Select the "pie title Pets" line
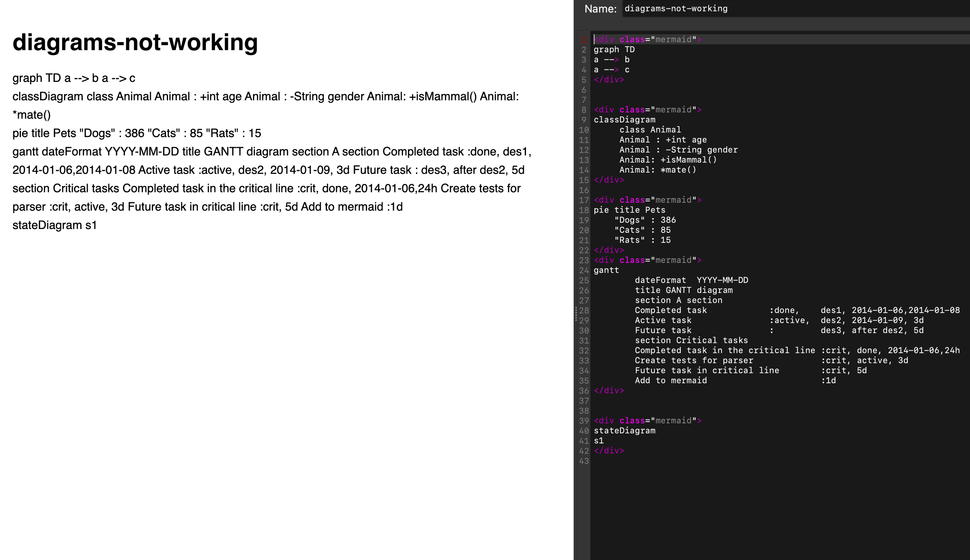Screen dimensions: 970x560 pos(629,210)
